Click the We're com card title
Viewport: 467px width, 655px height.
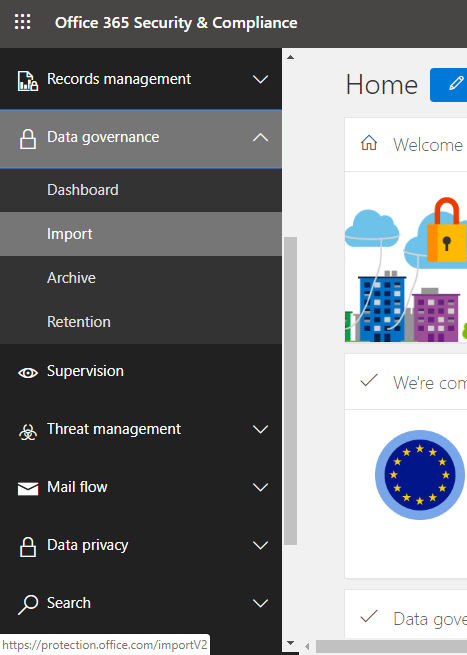(430, 383)
